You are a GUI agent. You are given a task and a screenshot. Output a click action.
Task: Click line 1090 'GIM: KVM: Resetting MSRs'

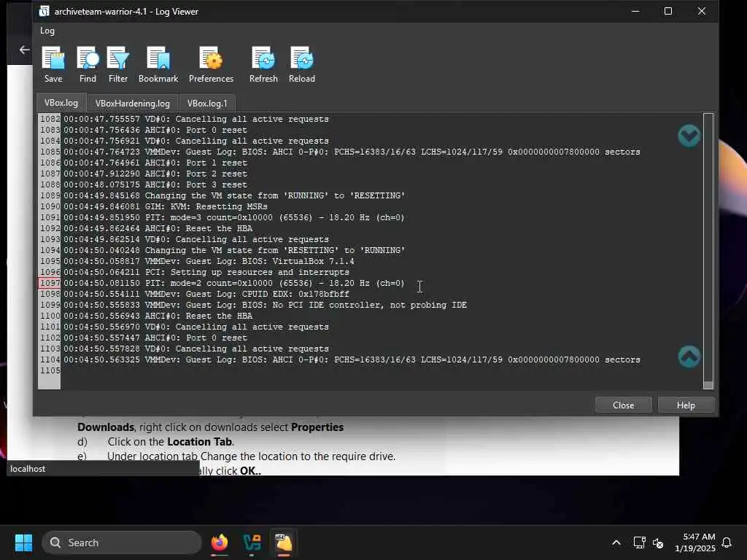166,206
